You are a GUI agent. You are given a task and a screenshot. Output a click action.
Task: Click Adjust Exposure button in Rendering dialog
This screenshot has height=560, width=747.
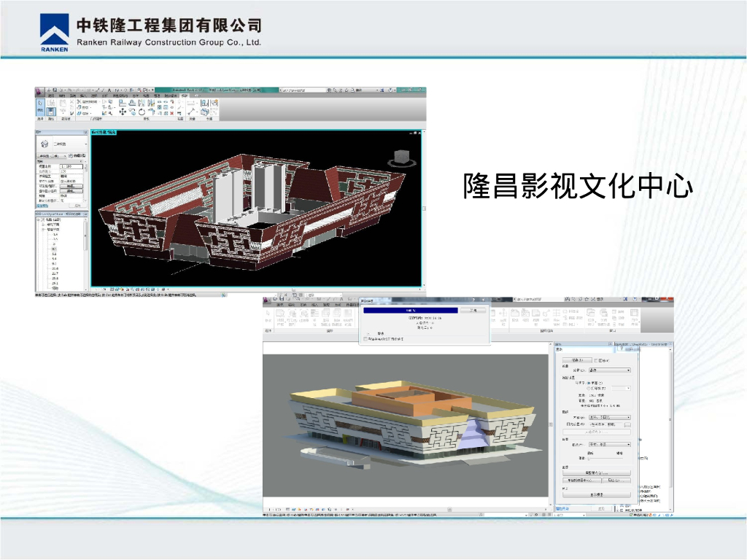click(x=597, y=472)
